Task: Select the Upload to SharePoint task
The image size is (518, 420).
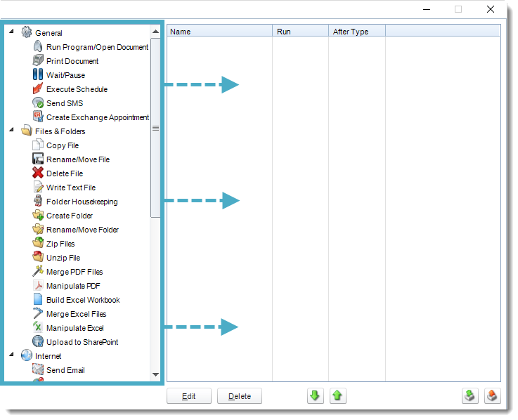Action: coord(82,342)
